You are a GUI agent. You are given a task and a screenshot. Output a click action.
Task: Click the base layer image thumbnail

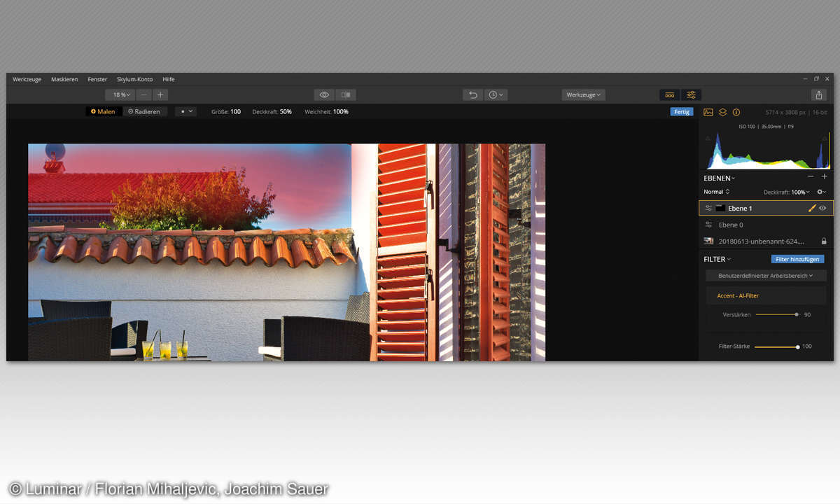[x=708, y=241]
